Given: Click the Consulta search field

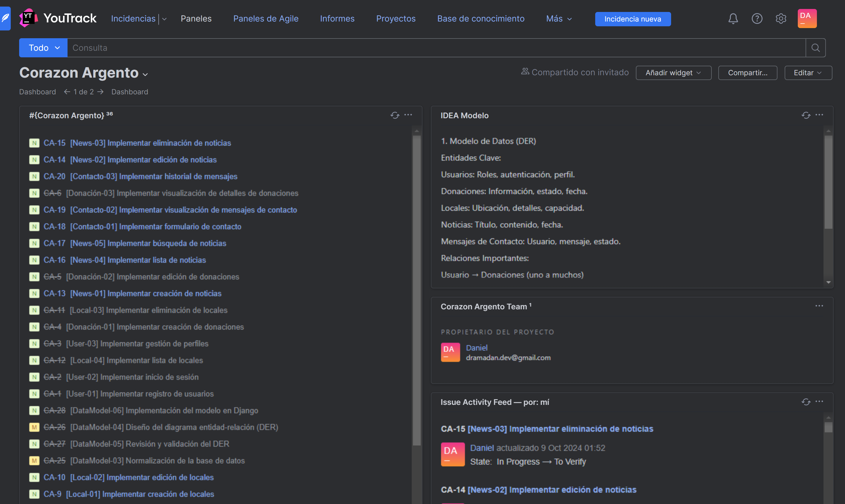Looking at the screenshot, I should [x=435, y=48].
